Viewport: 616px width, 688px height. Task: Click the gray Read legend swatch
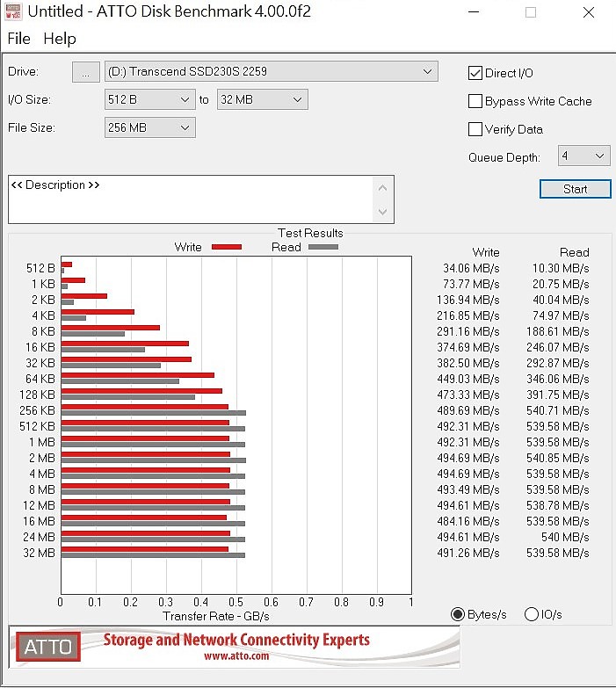[x=323, y=247]
